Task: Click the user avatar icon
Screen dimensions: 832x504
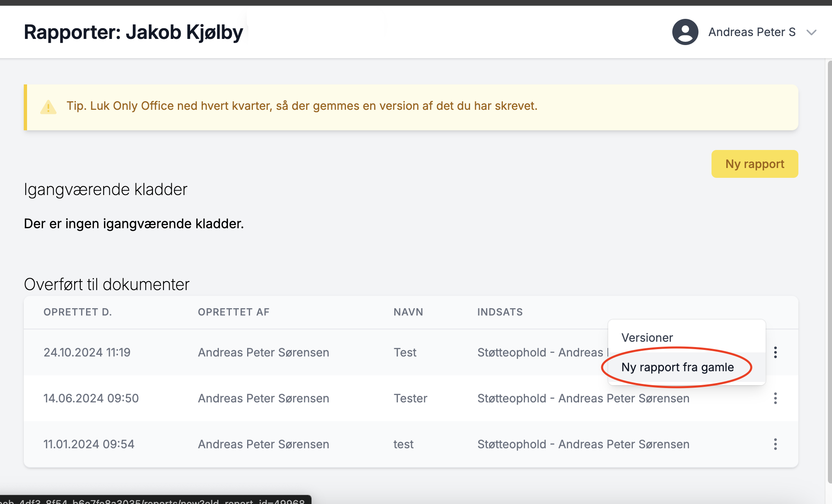Action: point(685,32)
